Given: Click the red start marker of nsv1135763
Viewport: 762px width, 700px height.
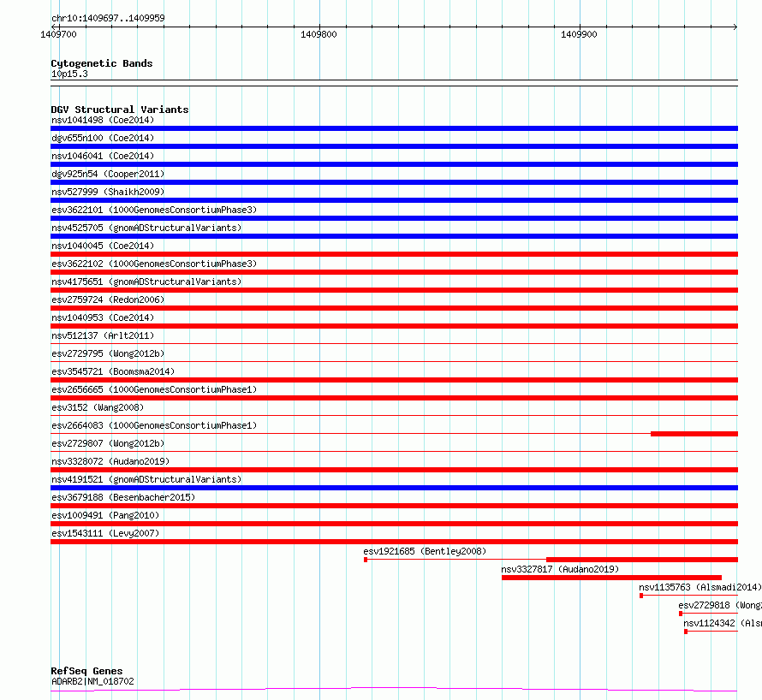Looking at the screenshot, I should tap(641, 596).
